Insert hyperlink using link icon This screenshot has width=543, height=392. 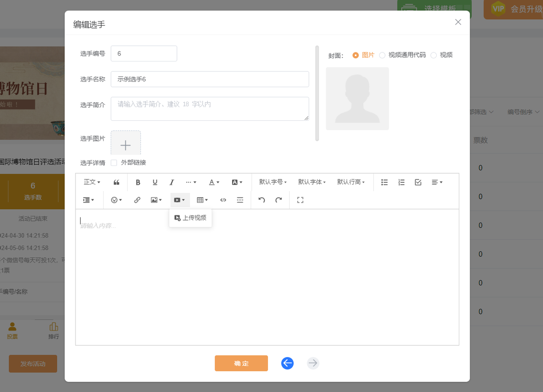(x=137, y=200)
